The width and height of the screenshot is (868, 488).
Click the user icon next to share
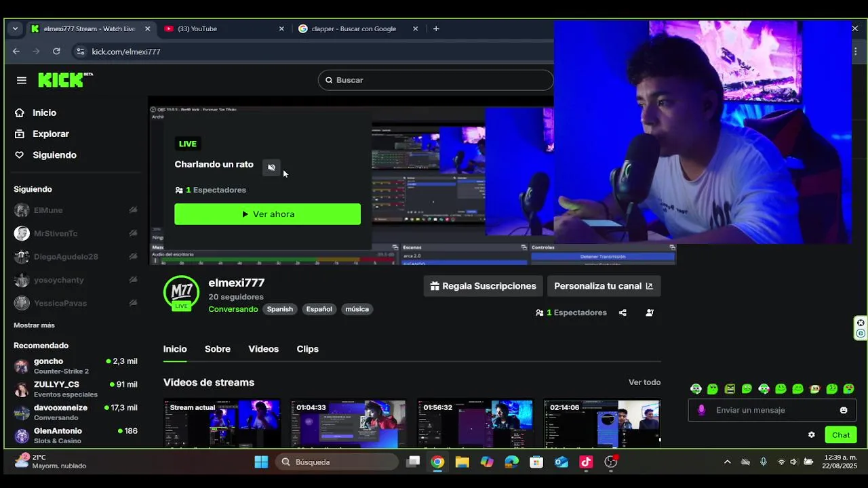tap(650, 312)
